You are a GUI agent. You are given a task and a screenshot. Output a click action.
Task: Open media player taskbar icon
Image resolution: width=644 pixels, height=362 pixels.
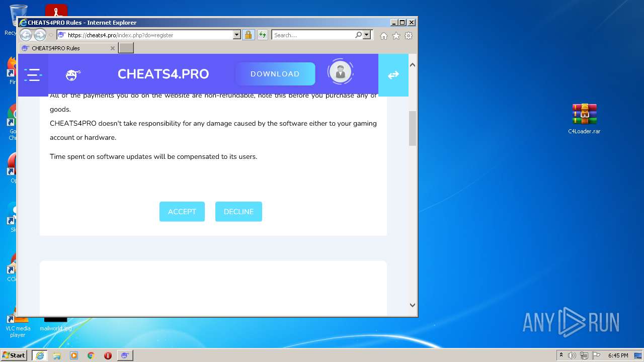tap(74, 355)
